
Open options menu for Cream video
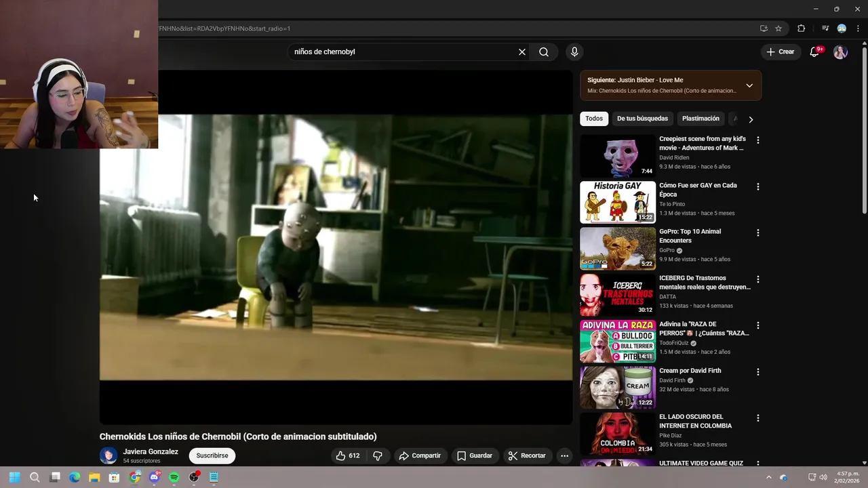tap(758, 372)
